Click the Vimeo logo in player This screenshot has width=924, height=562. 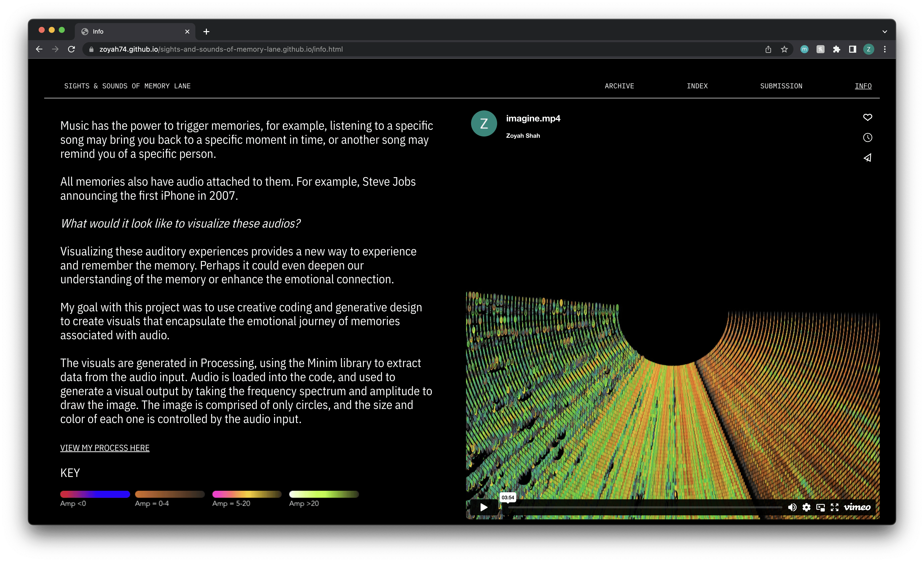pos(857,507)
